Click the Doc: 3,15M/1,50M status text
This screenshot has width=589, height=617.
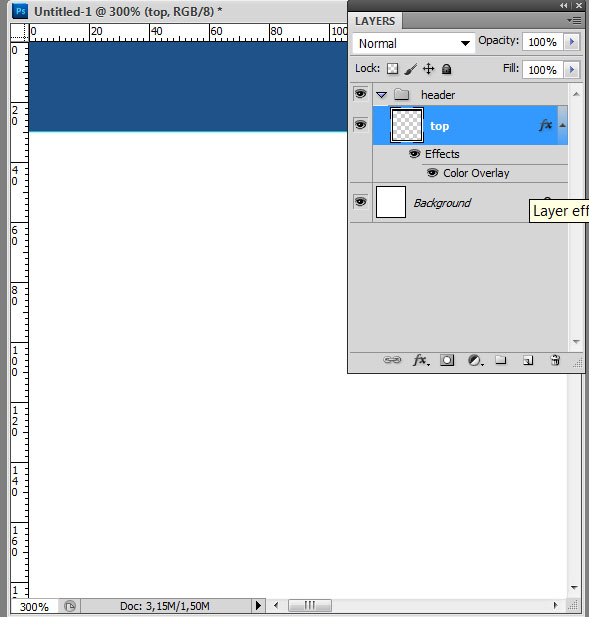[164, 606]
